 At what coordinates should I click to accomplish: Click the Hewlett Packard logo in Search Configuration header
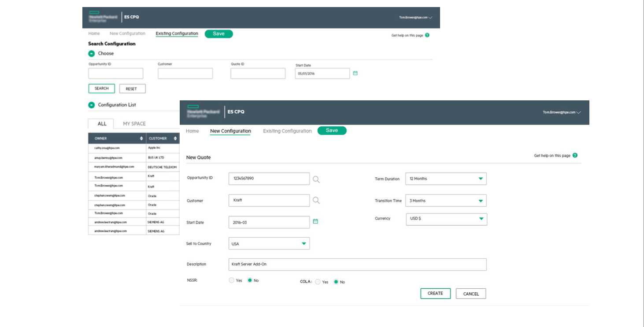104,17
